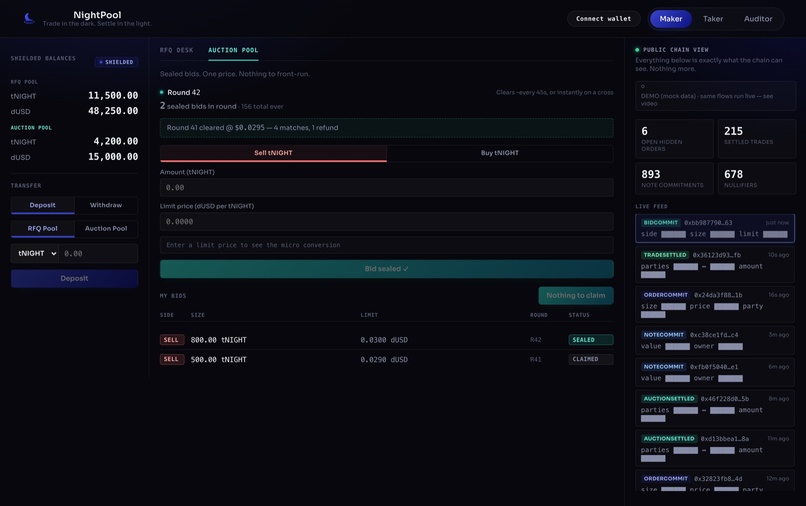Open the NOTECOMMIT 0xc38ce1fd feed entry

pyautogui.click(x=715, y=340)
